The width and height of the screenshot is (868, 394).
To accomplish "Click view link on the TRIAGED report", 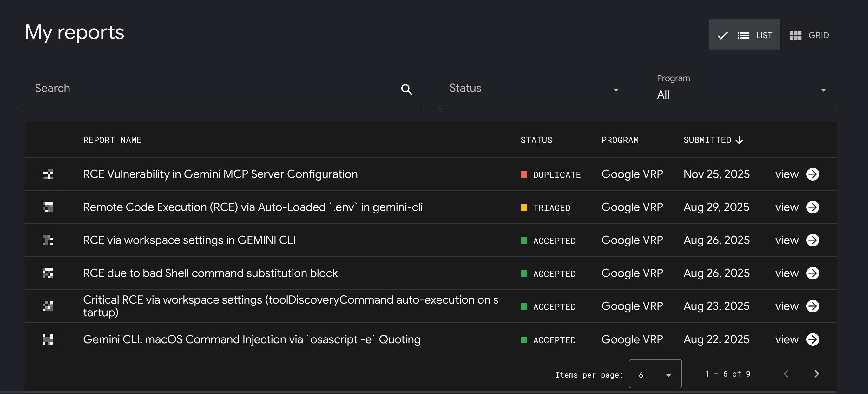I will [786, 207].
